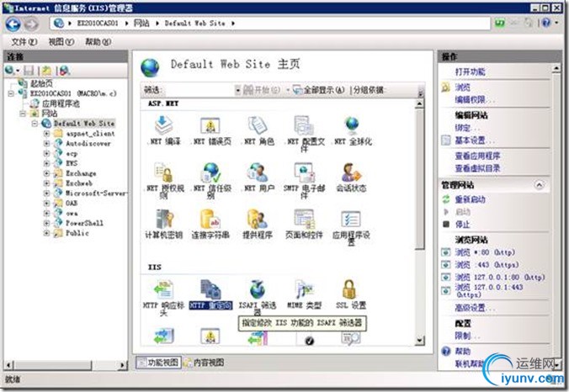This screenshot has height=392, width=569.
Task: Open the 提供程序 feature icon
Action: (x=258, y=224)
